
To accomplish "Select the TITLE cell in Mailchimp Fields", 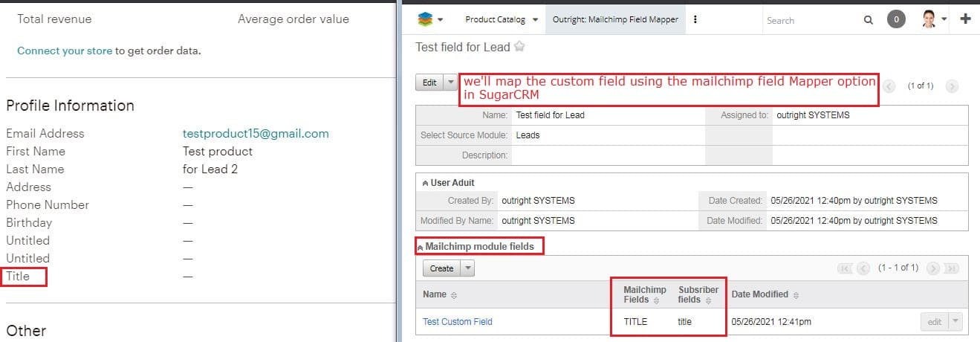I will click(x=635, y=322).
